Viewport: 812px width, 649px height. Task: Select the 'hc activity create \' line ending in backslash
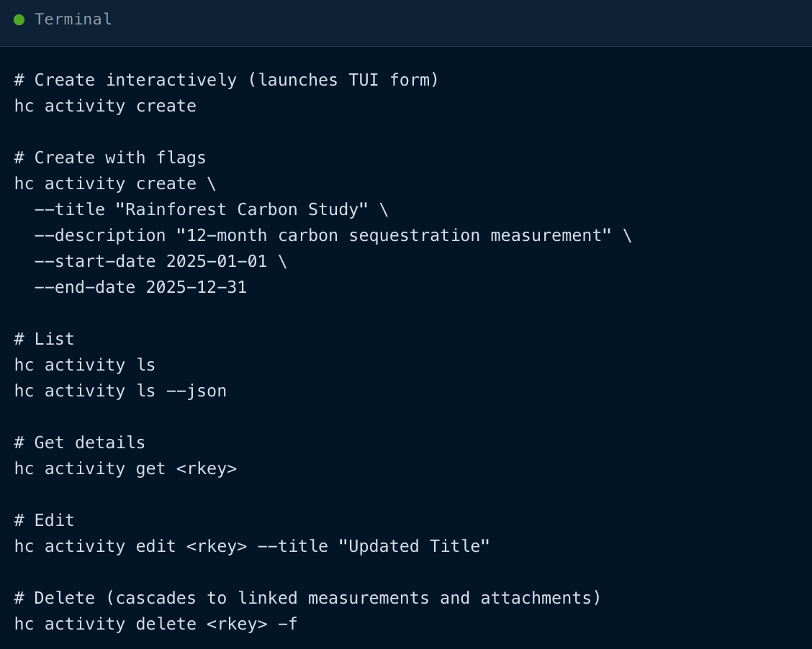(x=114, y=183)
